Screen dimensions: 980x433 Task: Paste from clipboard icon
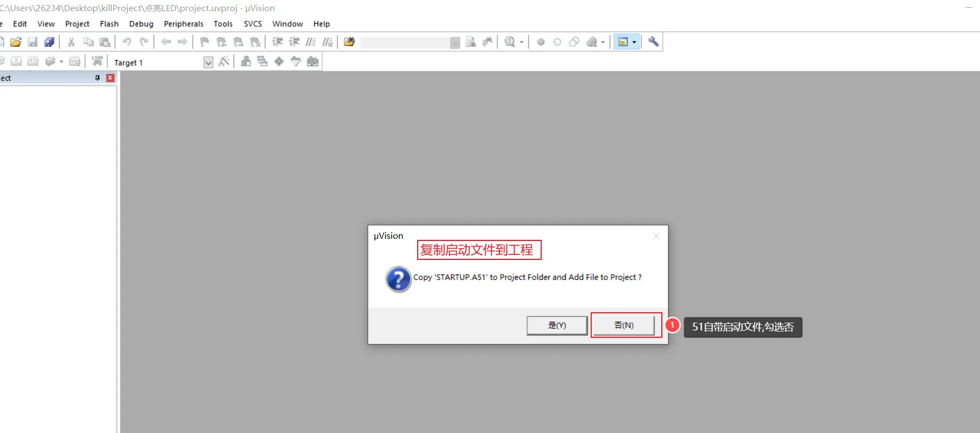105,42
